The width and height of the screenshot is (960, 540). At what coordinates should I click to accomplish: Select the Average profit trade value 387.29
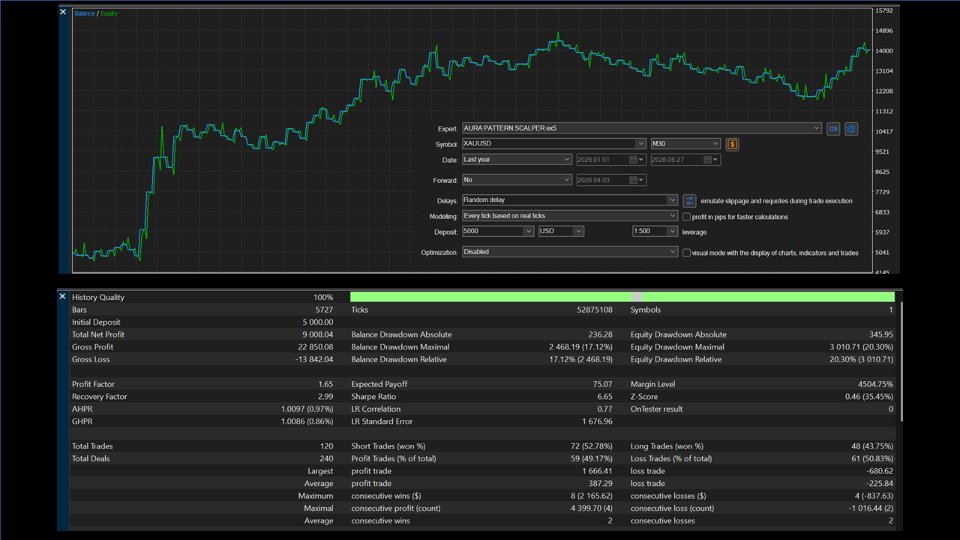pos(601,484)
